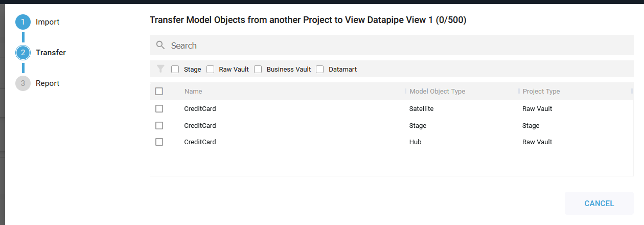Viewport: 644px width, 225px height.
Task: Focus the Search input field
Action: tap(399, 46)
